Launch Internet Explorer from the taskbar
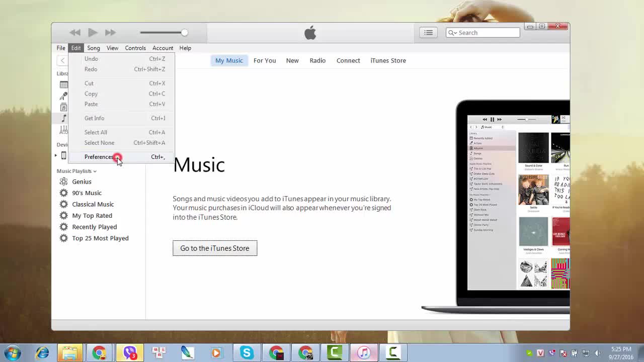Image resolution: width=644 pixels, height=362 pixels. click(x=42, y=353)
